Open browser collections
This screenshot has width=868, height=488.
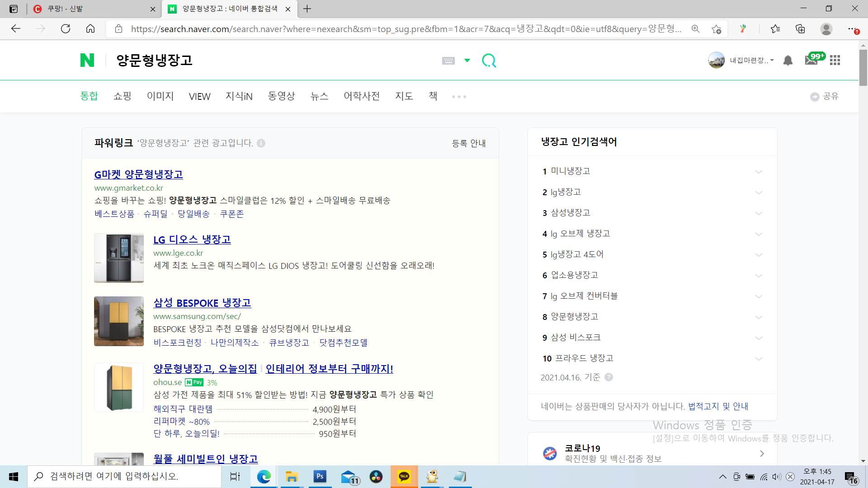800,29
